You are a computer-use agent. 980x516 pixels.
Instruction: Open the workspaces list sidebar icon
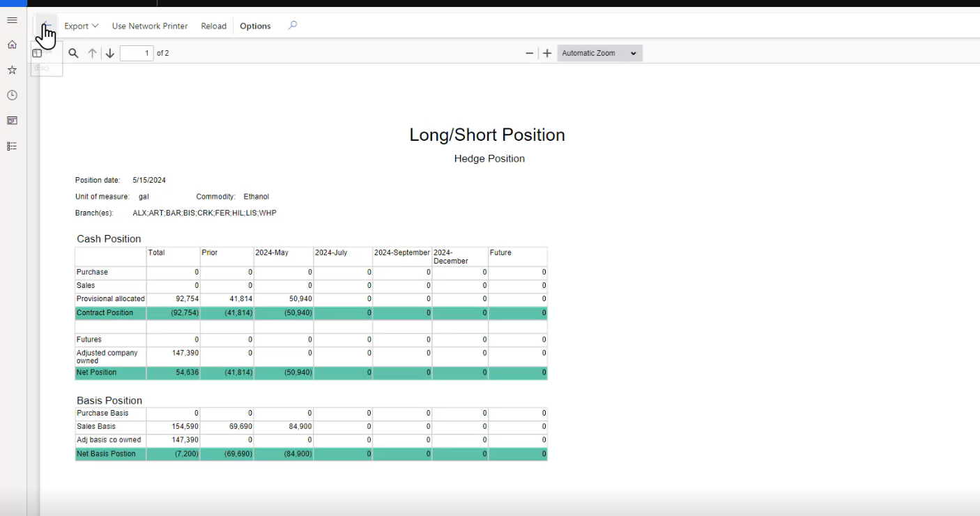(x=12, y=146)
